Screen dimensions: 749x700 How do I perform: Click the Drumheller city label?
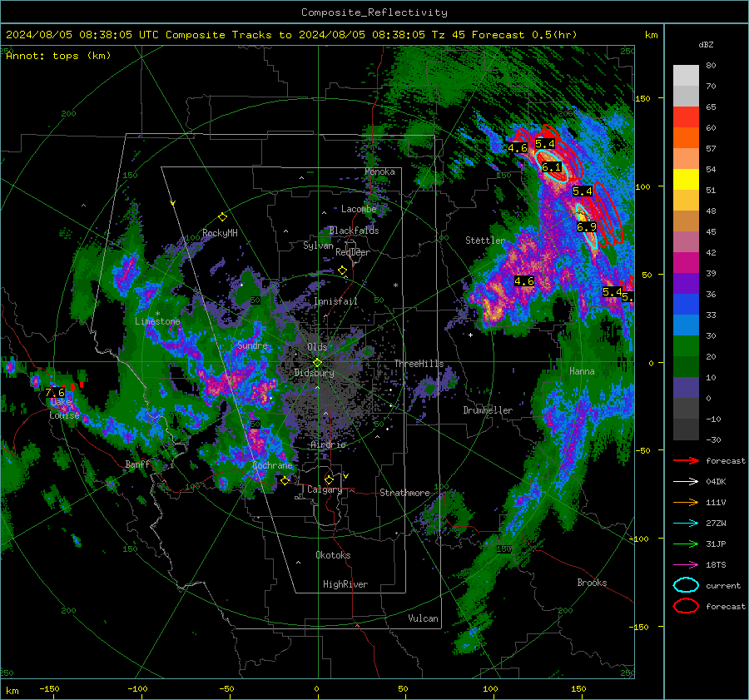[488, 410]
